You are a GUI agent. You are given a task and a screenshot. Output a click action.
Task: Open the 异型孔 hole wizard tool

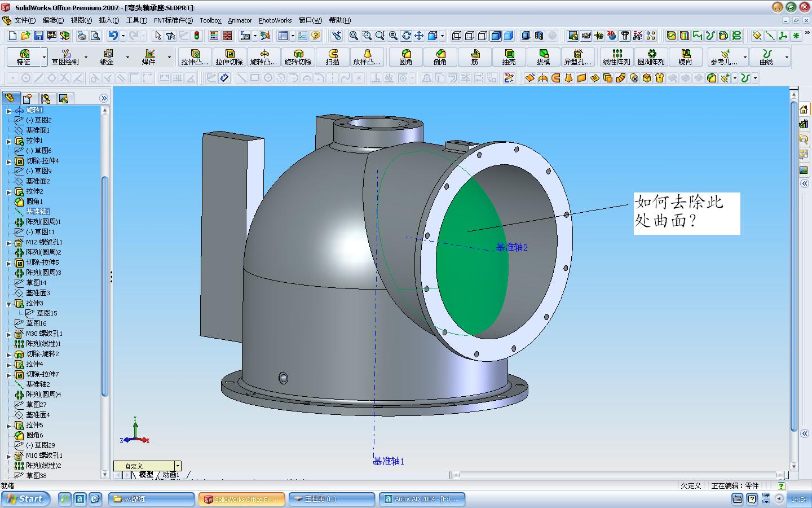(577, 57)
